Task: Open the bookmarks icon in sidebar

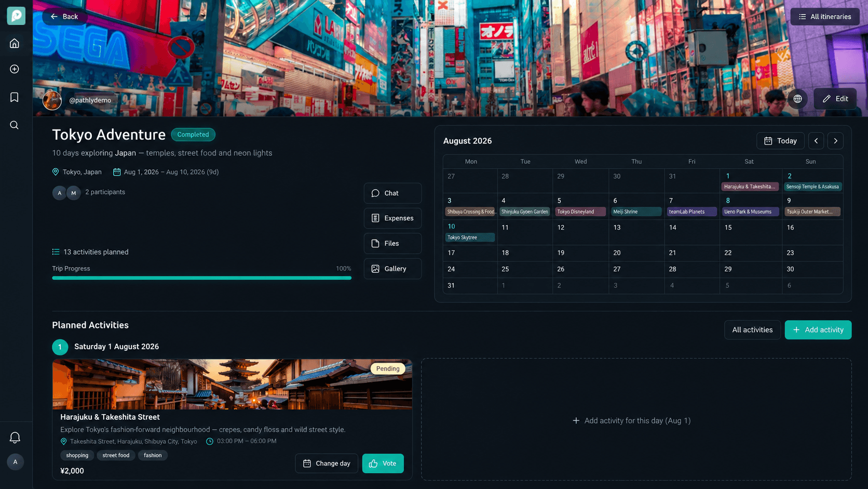Action: pyautogui.click(x=15, y=97)
